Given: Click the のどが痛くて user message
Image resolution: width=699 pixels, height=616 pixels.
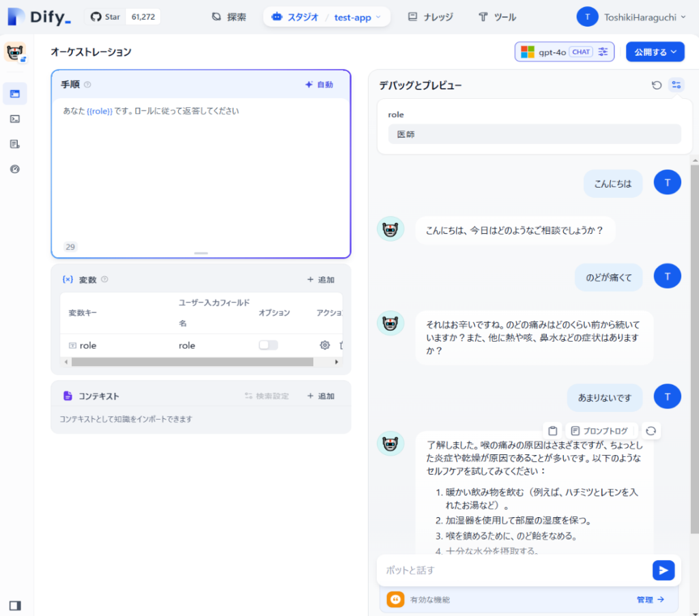Looking at the screenshot, I should (608, 278).
